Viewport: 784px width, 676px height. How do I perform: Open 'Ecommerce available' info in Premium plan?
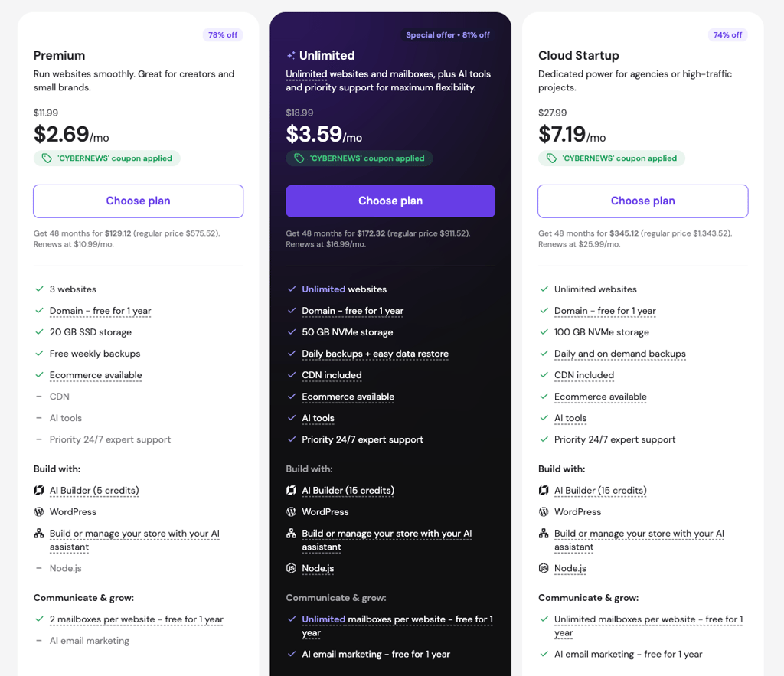pos(96,375)
